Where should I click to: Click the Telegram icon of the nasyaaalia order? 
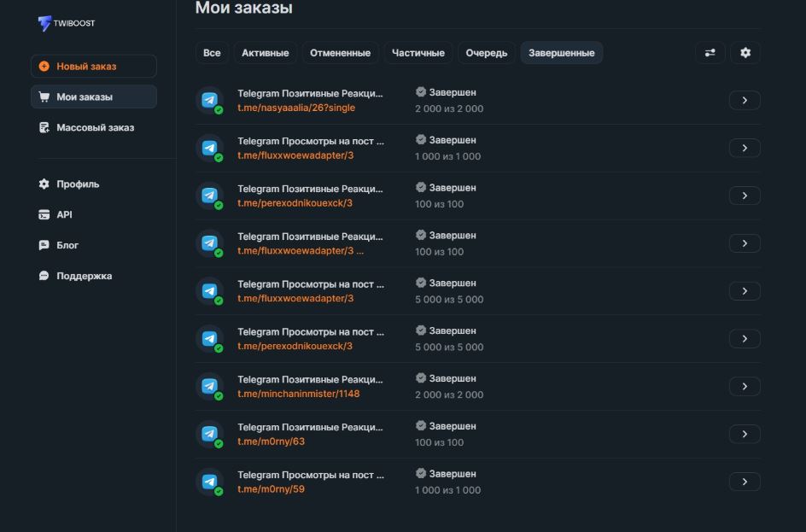209,100
